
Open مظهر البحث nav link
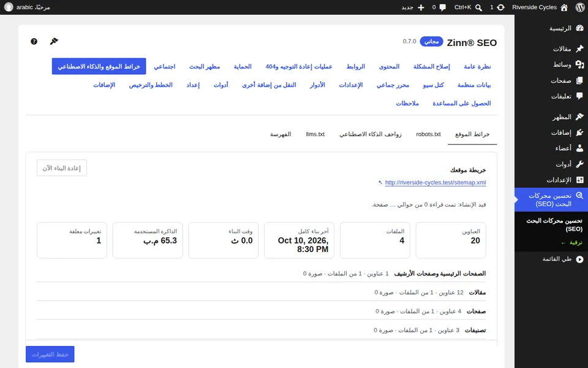click(x=205, y=66)
